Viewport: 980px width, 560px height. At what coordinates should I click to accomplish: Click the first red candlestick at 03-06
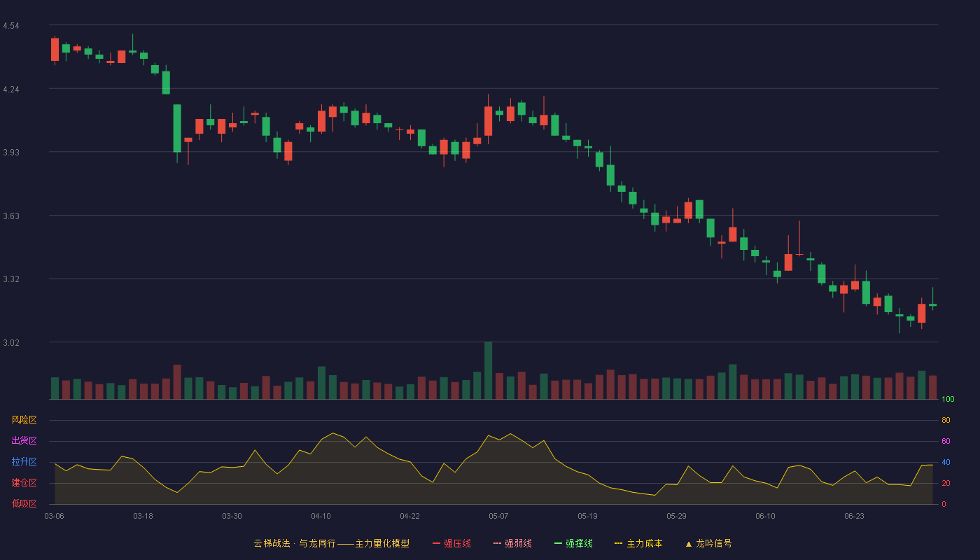click(55, 50)
